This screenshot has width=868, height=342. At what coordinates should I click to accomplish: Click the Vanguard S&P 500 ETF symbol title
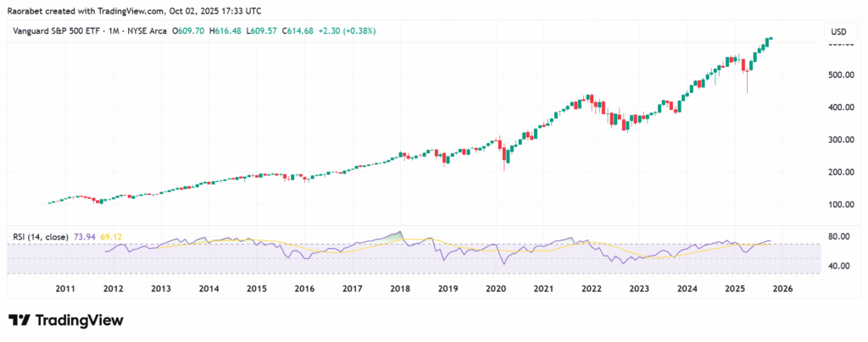pyautogui.click(x=63, y=31)
